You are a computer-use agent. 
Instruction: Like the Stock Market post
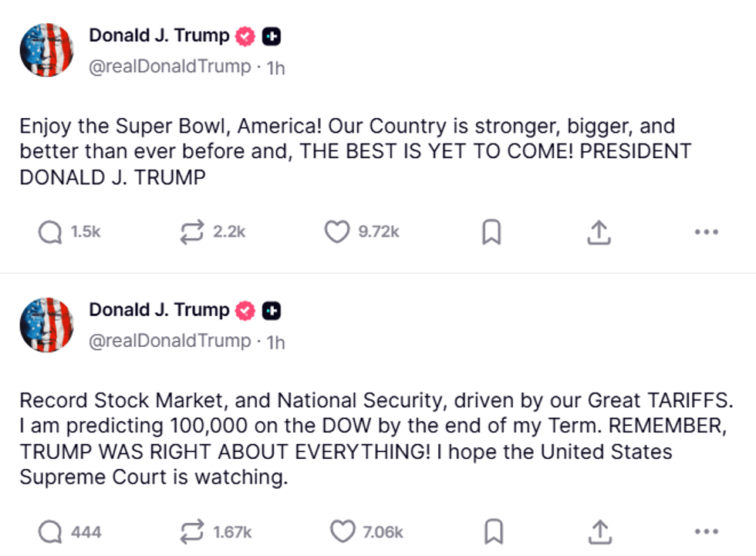point(343,531)
